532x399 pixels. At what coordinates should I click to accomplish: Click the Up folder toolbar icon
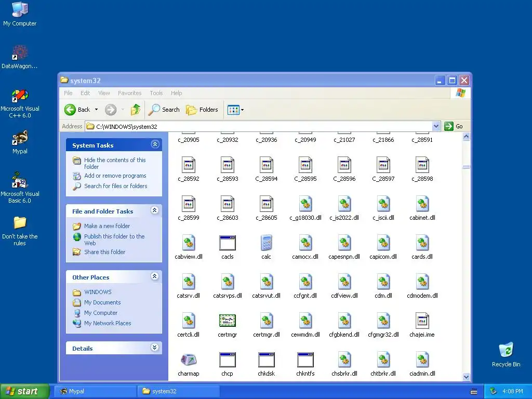tap(136, 110)
